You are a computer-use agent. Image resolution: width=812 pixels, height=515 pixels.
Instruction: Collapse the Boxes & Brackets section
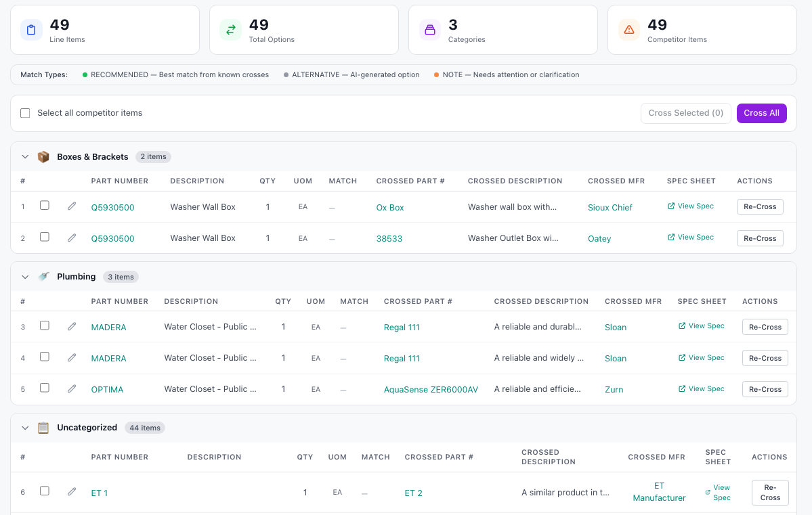(x=25, y=157)
